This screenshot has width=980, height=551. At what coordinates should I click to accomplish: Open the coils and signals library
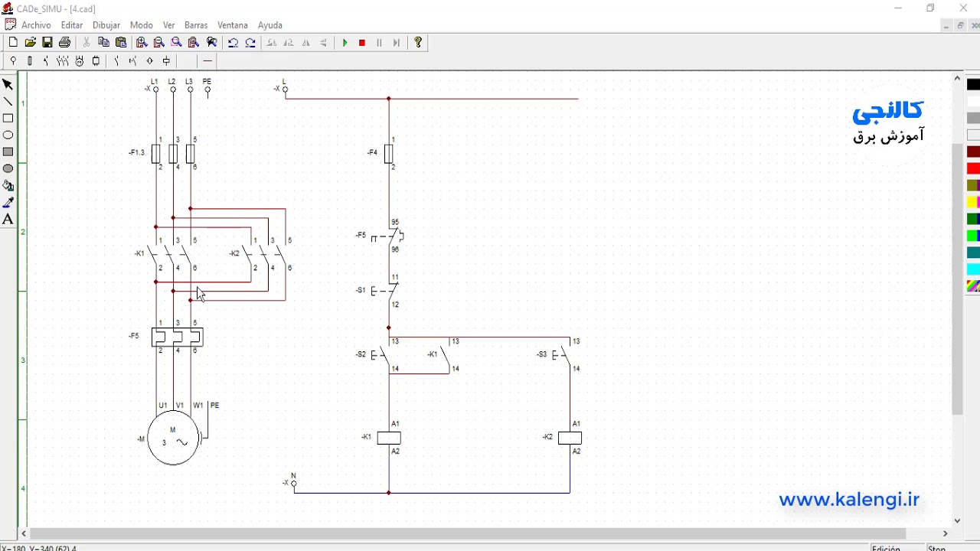tap(166, 61)
